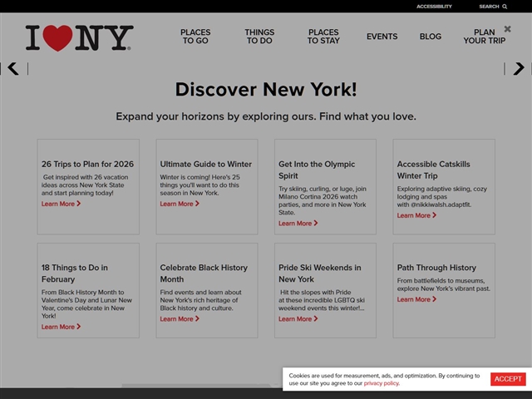Click the 'Discover New York!' title

(266, 90)
